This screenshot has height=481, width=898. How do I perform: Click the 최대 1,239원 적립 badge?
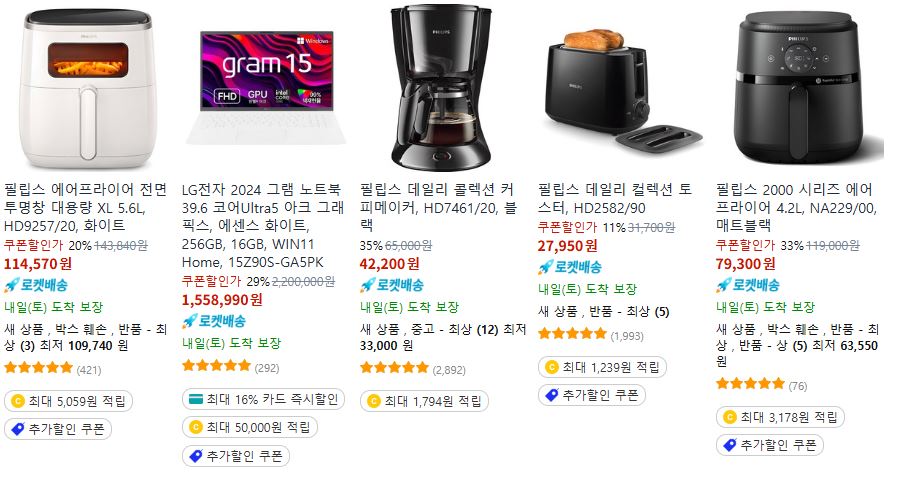pos(602,367)
